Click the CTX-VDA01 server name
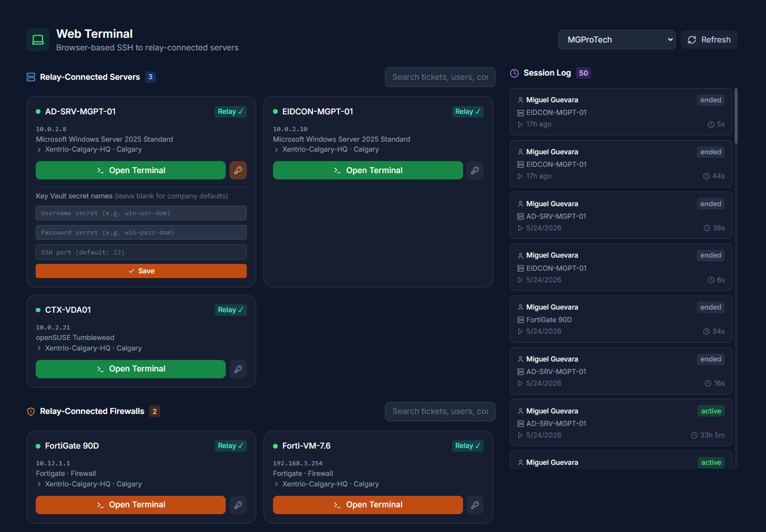This screenshot has width=766, height=532. coord(68,310)
